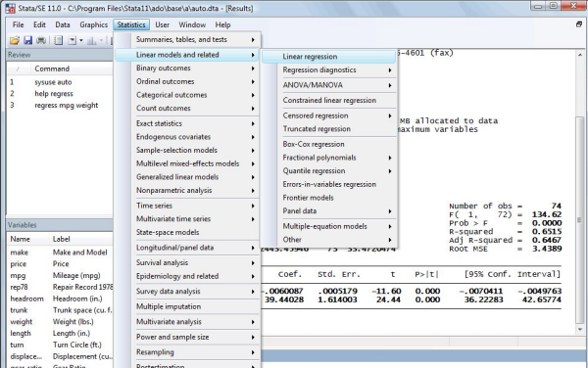Expand the Survey data analysis submenu
588x368 pixels.
(x=187, y=292)
